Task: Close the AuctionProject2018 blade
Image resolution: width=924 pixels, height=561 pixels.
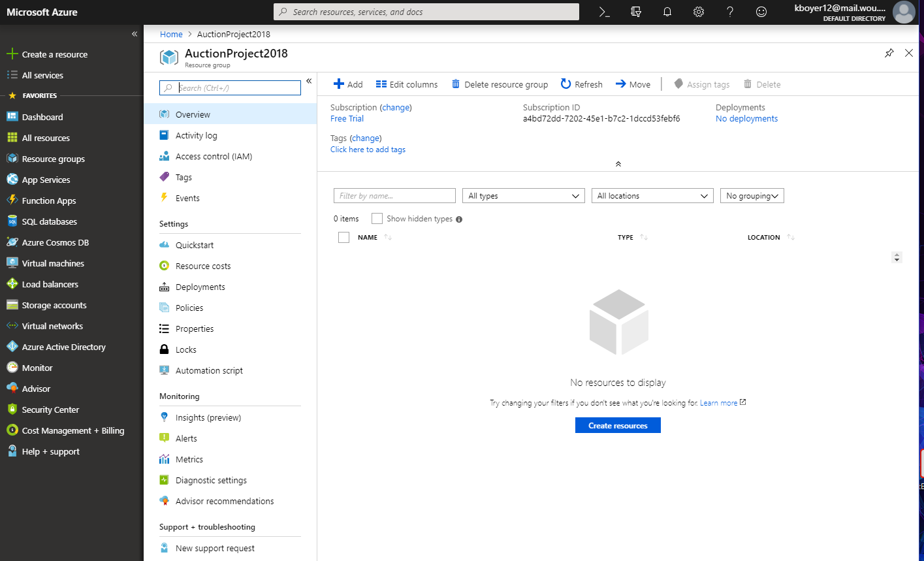Action: click(x=909, y=53)
